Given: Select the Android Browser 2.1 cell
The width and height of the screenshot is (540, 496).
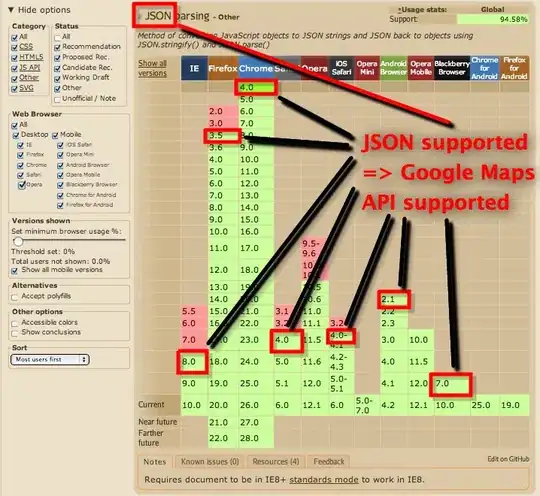Looking at the screenshot, I should click(x=394, y=299).
